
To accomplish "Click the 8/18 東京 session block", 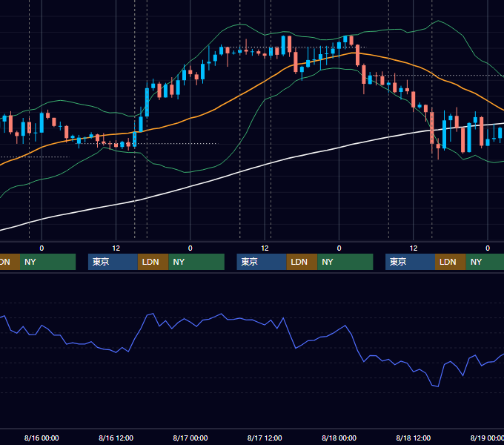I will [411, 262].
